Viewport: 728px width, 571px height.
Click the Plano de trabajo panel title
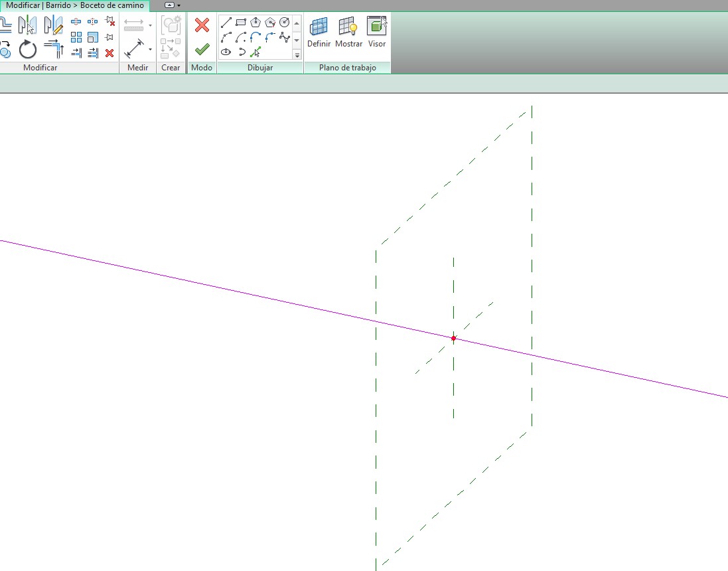coord(347,67)
